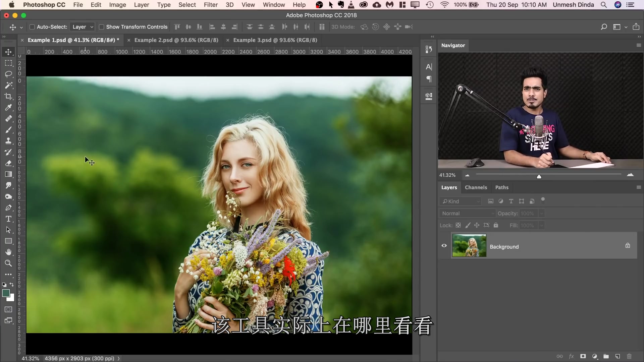Click the Background layer thumbnail

(469, 246)
